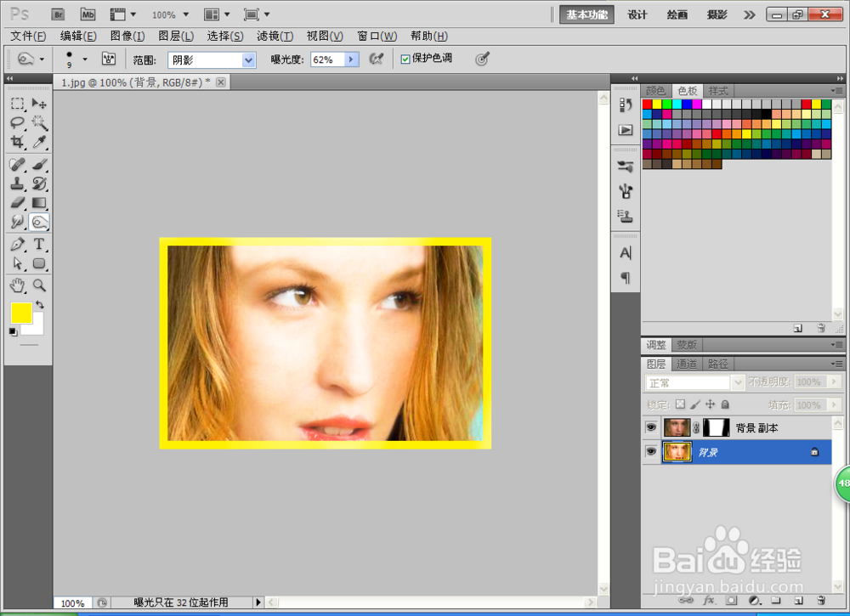Open the tool preset picker

(x=31, y=59)
